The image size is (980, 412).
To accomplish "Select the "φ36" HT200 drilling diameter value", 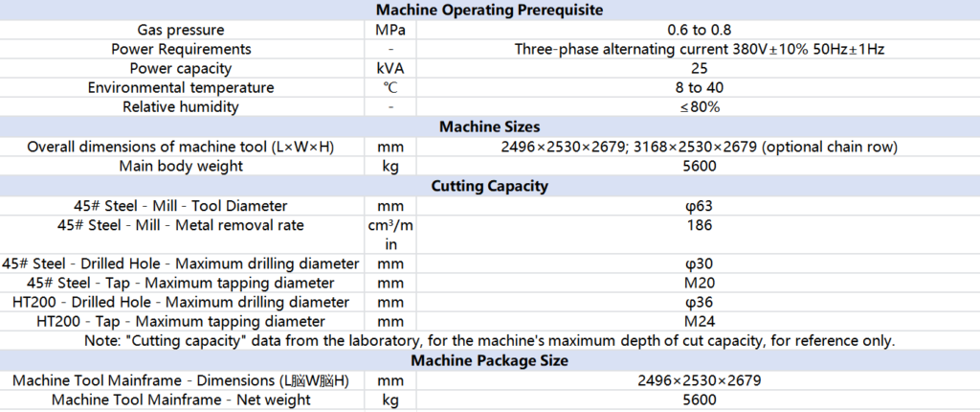I will [x=696, y=302].
